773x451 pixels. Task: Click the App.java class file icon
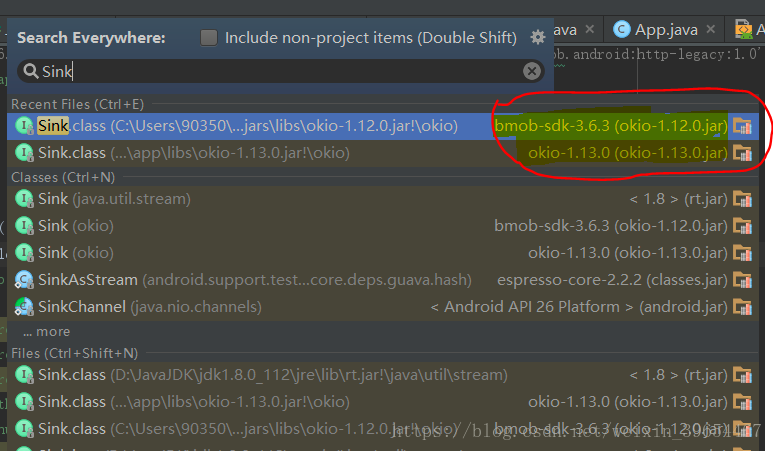(x=622, y=30)
